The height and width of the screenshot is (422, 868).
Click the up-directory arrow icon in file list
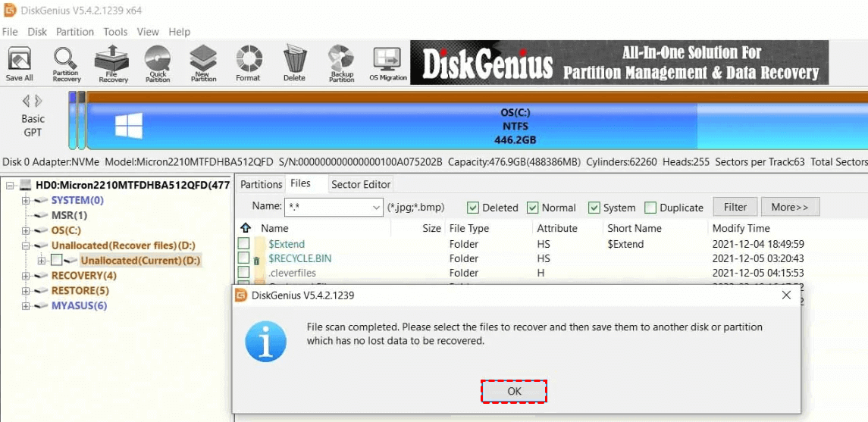click(x=246, y=228)
